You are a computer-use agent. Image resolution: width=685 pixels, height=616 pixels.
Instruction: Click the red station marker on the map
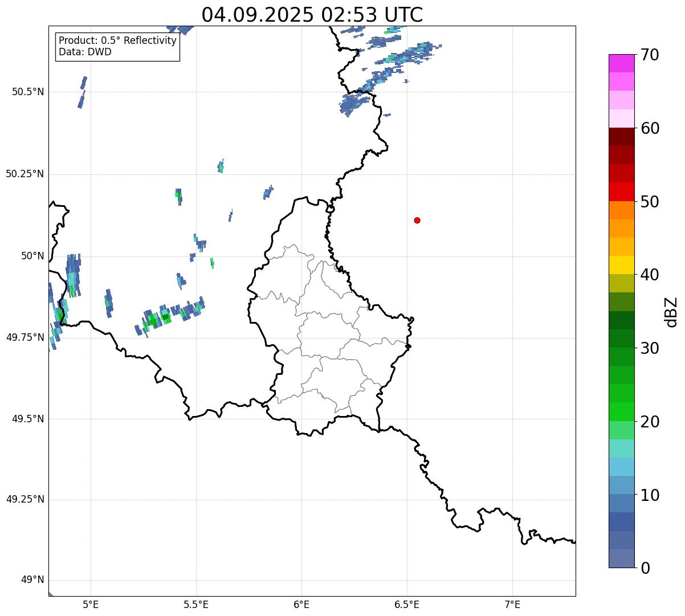[x=417, y=220]
